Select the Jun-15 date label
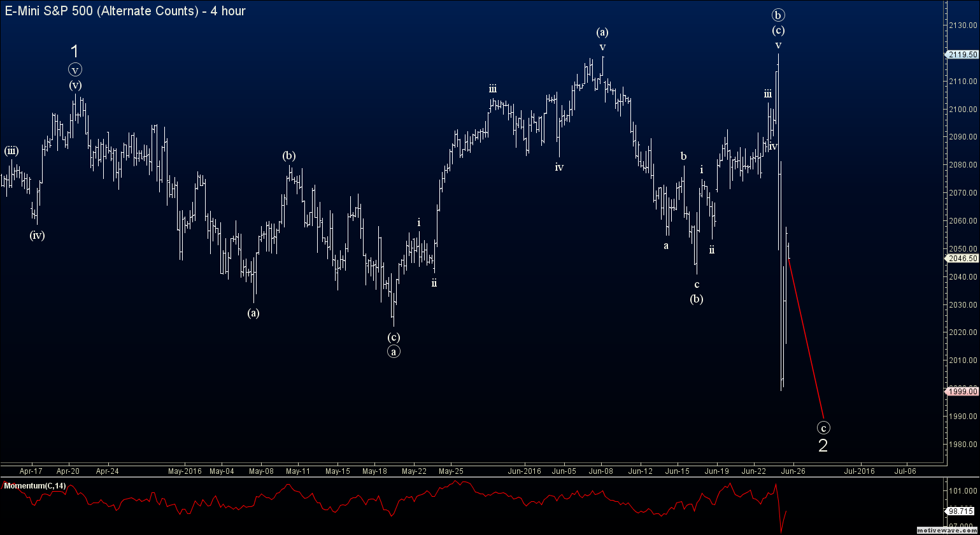Screen dimensions: 980x535 (678, 472)
